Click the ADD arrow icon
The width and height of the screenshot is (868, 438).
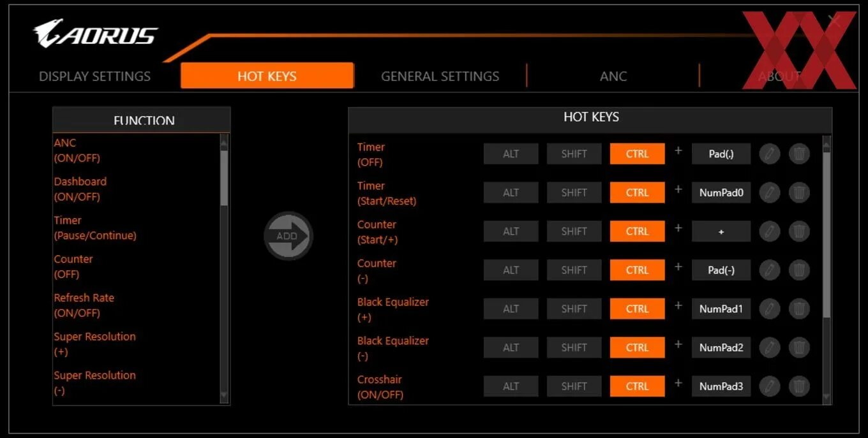(x=288, y=235)
